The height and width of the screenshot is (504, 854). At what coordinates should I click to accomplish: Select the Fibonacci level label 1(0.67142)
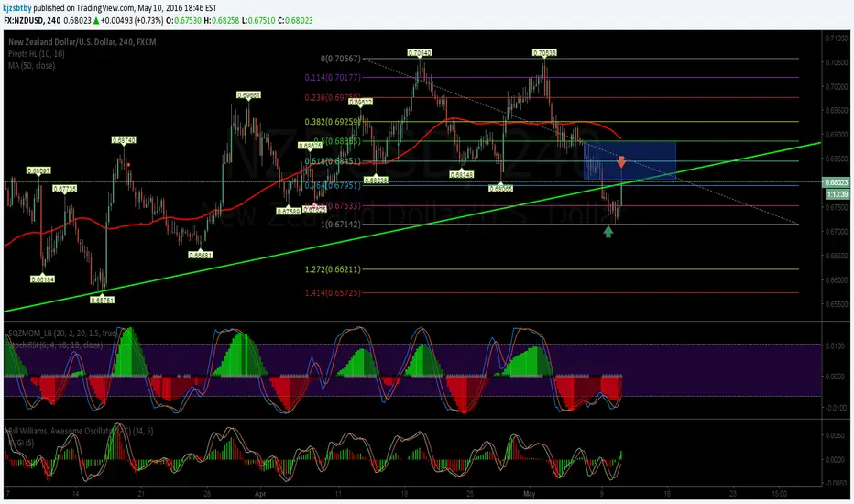point(340,224)
